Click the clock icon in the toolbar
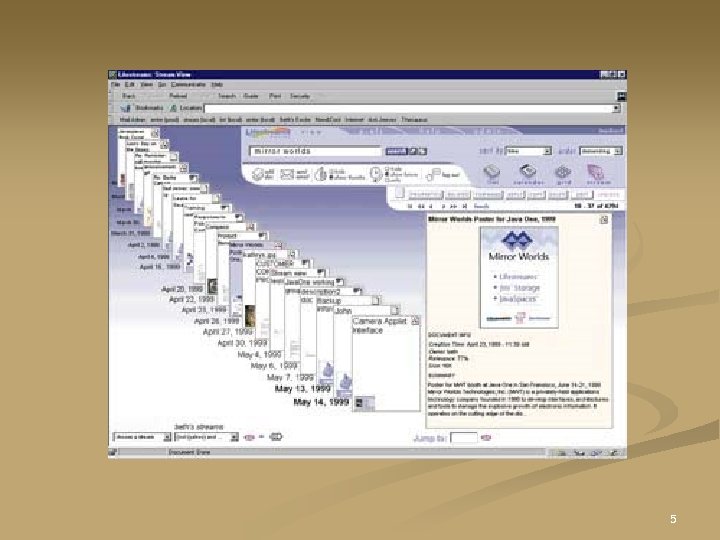This screenshot has height=540, width=720. pos(376,174)
